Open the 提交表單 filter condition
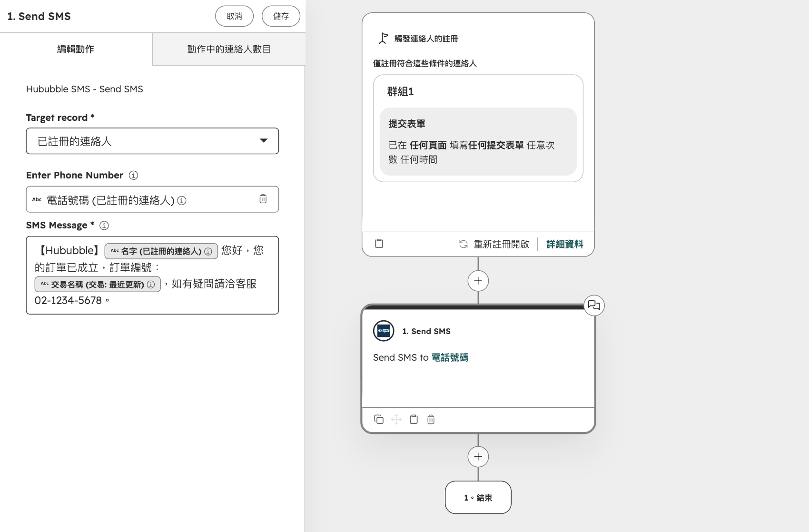This screenshot has width=809, height=532. pos(478,142)
